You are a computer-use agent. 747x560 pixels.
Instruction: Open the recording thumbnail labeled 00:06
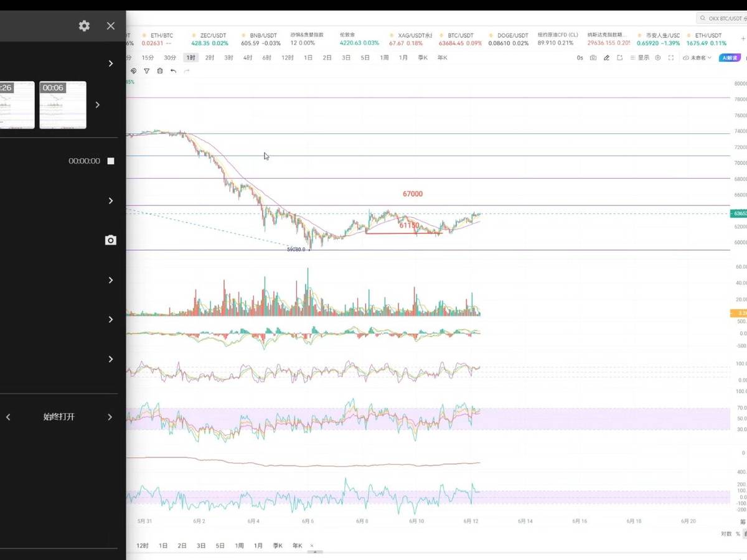point(63,105)
